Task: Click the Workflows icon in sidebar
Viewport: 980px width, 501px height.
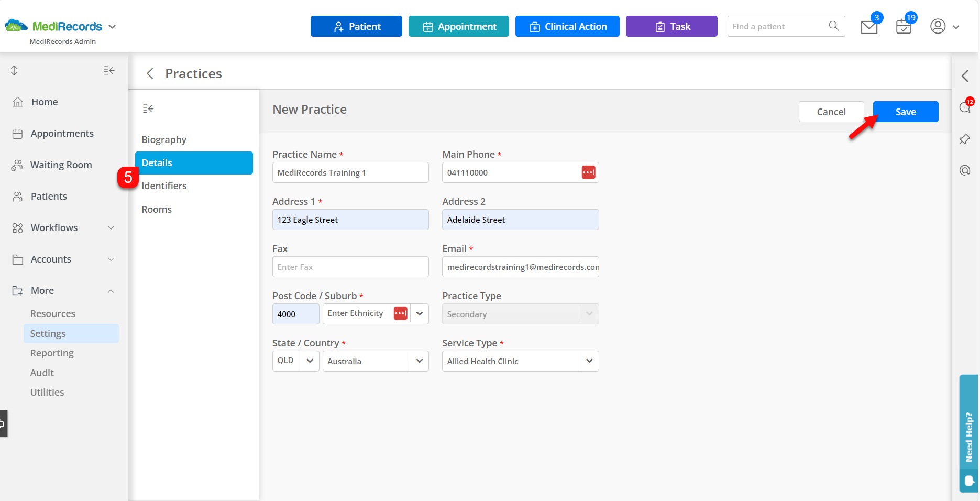Action: [17, 228]
